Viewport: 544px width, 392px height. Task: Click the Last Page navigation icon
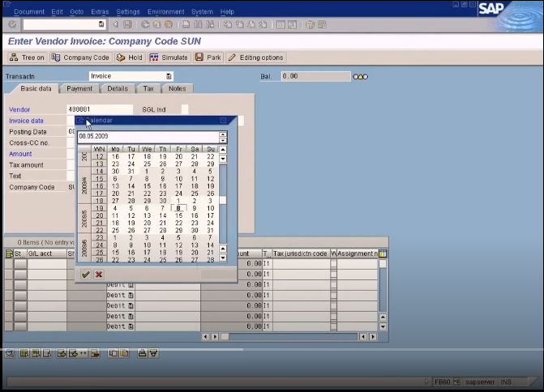(x=263, y=24)
